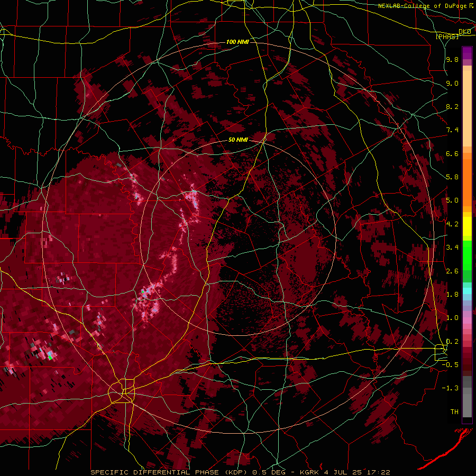Screen dimensions: 476x476
Task: Click the 100 NMI range ring label
Action: tap(237, 42)
